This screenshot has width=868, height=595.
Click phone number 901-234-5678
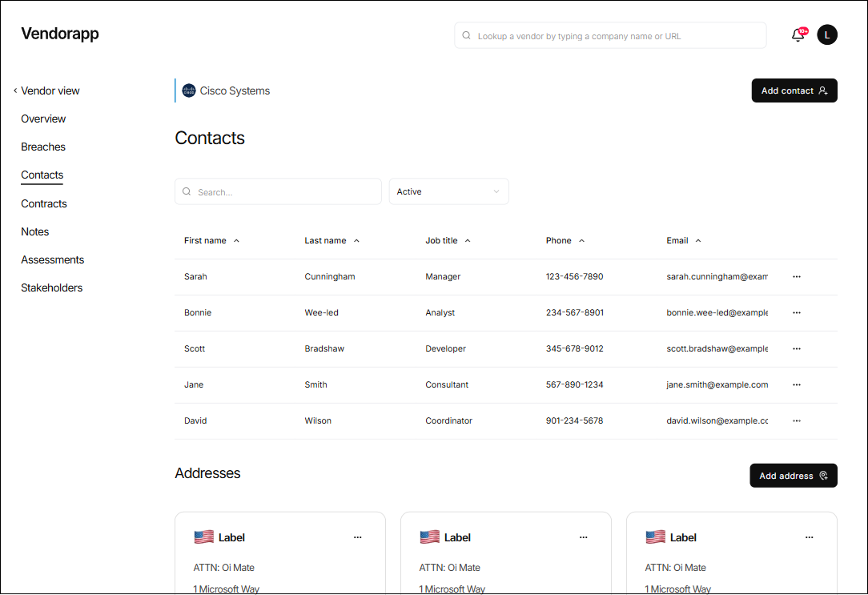575,420
